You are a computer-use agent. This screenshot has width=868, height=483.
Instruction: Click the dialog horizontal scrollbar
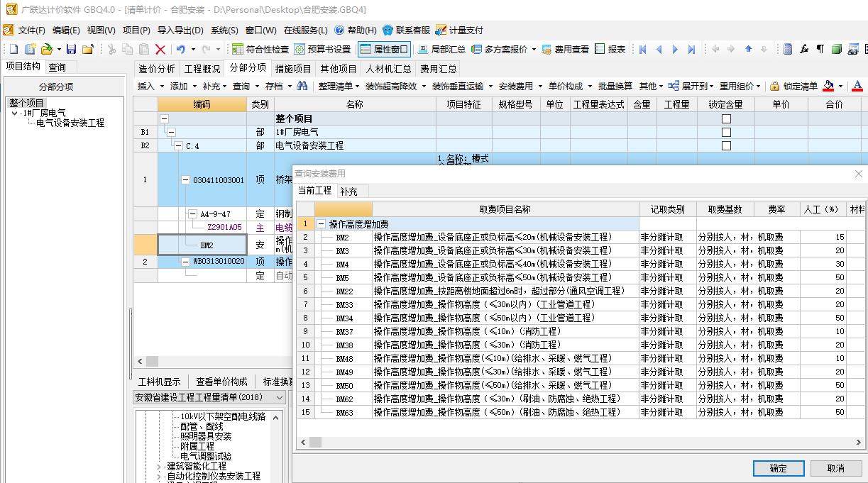(x=581, y=442)
